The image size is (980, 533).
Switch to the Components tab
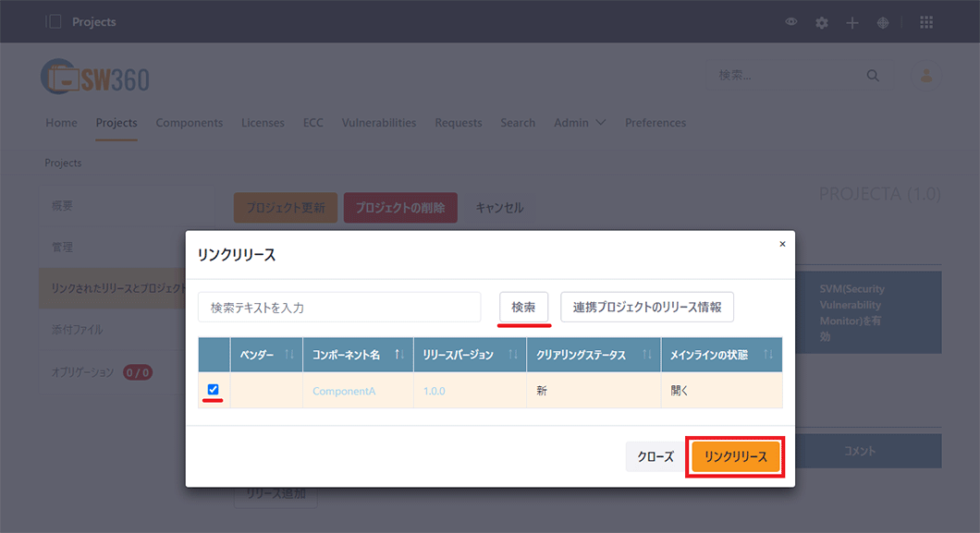[x=189, y=122]
